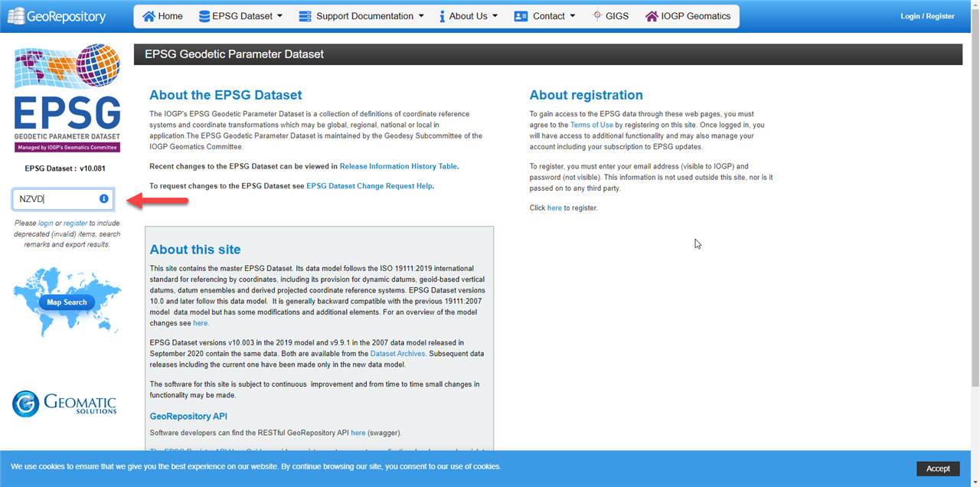
Task: Click the About Us info icon
Action: click(443, 16)
